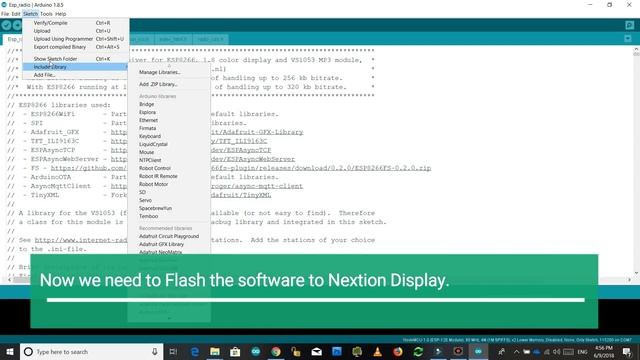Include the LiquidCrystal library
640x360 pixels.
click(169, 144)
